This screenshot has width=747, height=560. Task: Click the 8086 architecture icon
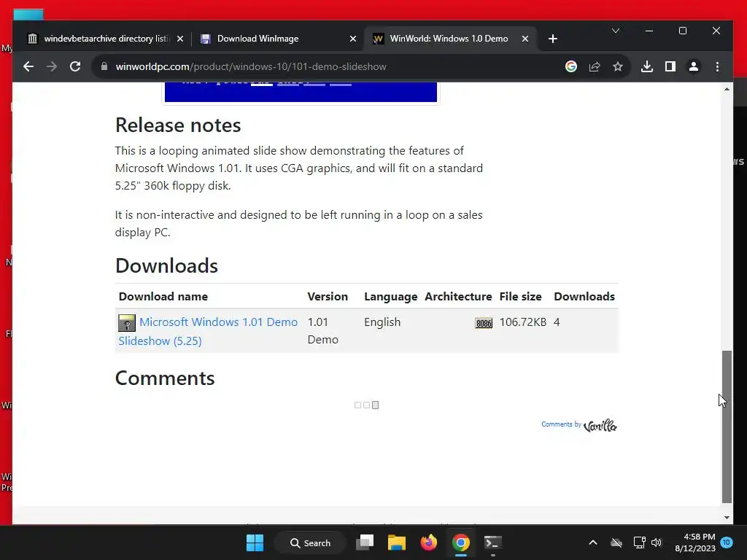tap(484, 323)
